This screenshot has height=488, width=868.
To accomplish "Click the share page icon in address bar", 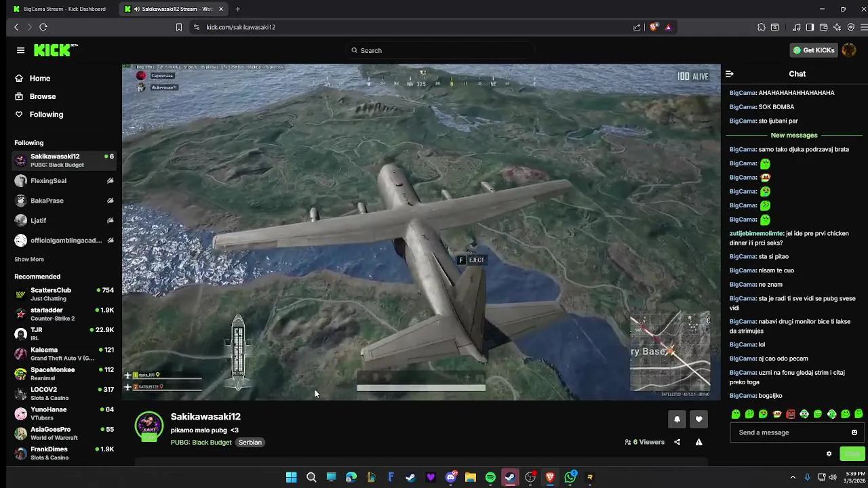I will pos(637,27).
